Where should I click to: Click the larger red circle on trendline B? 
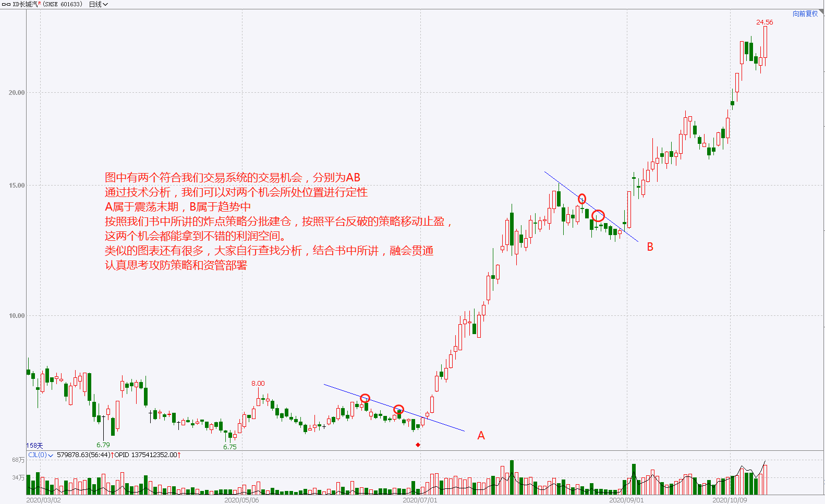pyautogui.click(x=598, y=215)
